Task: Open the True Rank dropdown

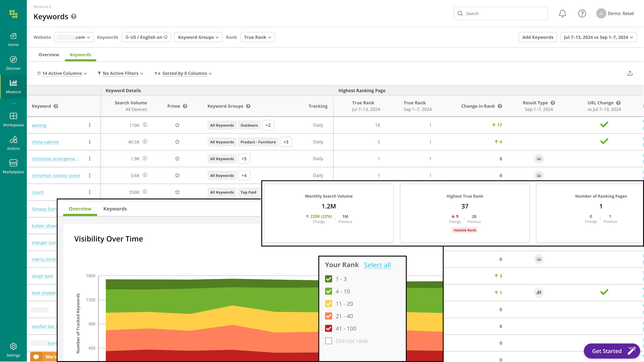Action: [x=257, y=37]
